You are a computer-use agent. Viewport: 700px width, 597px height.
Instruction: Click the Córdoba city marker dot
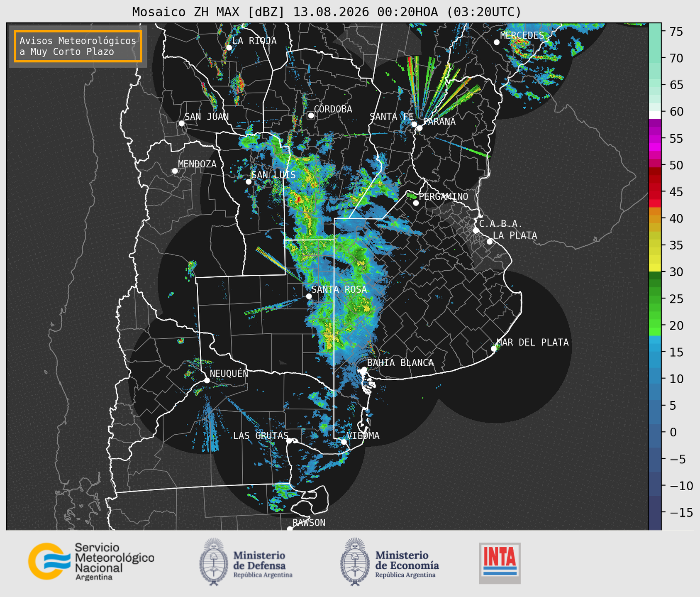tap(311, 115)
